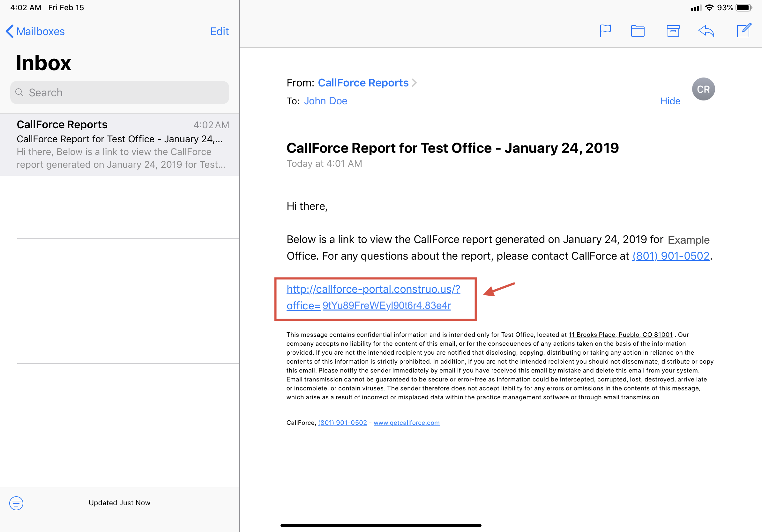The width and height of the screenshot is (762, 532).
Task: Tap the battery status indicator
Action: pos(743,7)
